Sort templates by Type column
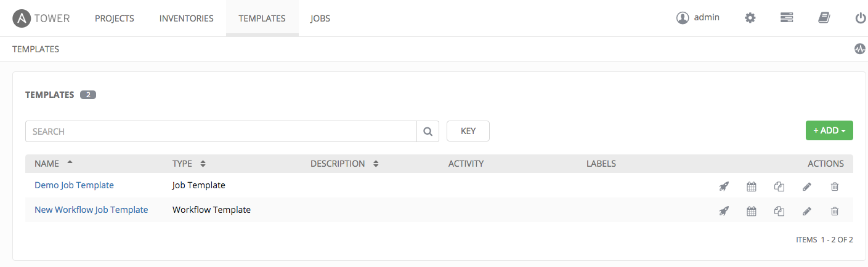The width and height of the screenshot is (868, 267). pos(189,164)
